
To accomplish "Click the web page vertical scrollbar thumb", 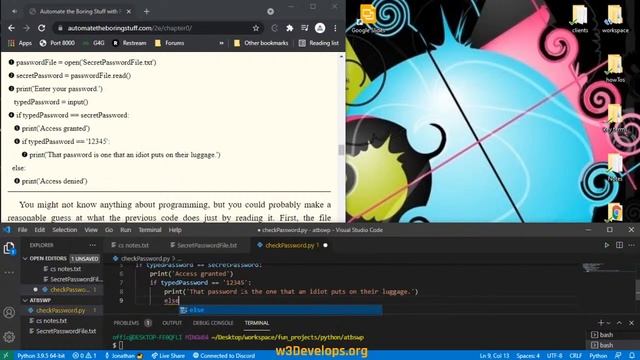I will (341, 150).
